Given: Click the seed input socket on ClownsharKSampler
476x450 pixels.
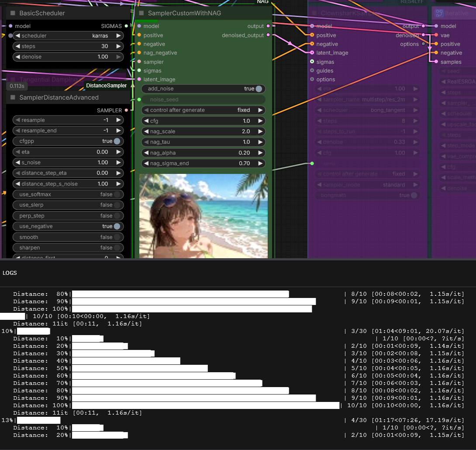Looking at the screenshot, I should pyautogui.click(x=312, y=164).
